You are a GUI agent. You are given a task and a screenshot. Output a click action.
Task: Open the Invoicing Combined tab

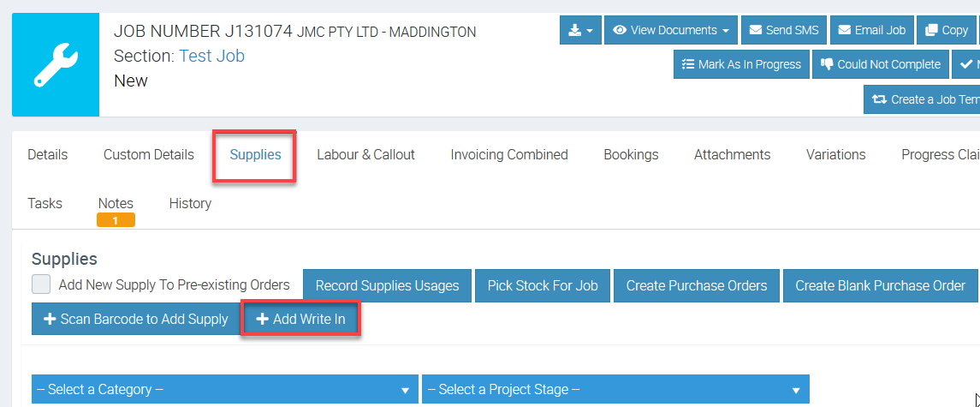click(x=509, y=155)
